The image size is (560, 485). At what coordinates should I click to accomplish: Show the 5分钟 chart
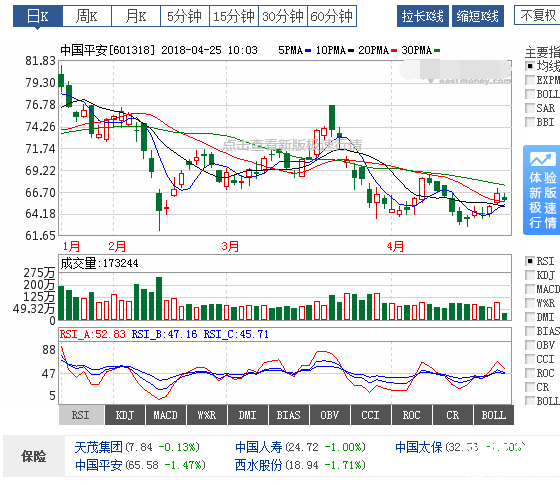tap(185, 16)
